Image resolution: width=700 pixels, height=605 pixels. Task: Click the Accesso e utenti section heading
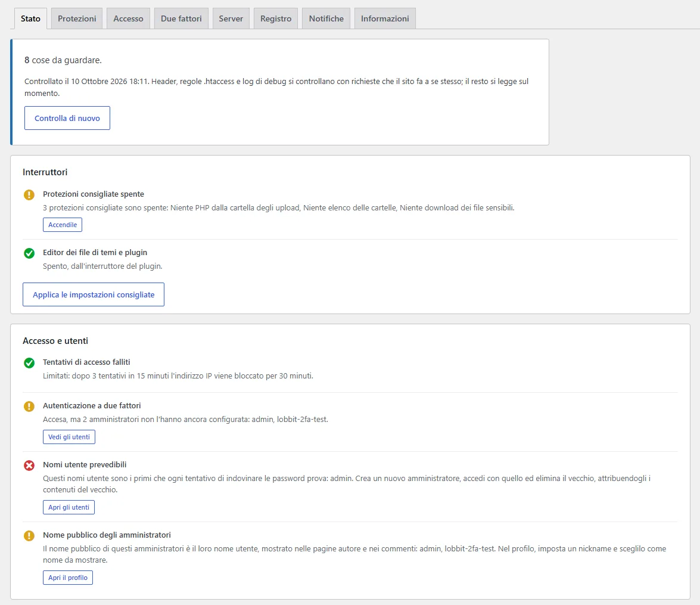coord(55,340)
